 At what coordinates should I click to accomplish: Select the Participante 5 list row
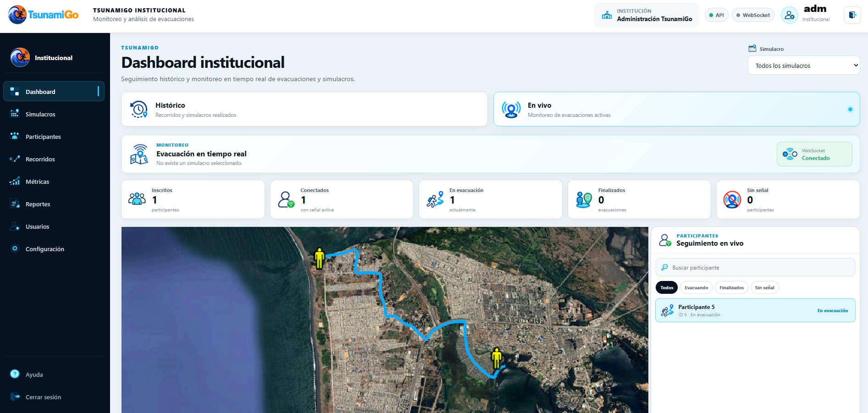point(755,310)
